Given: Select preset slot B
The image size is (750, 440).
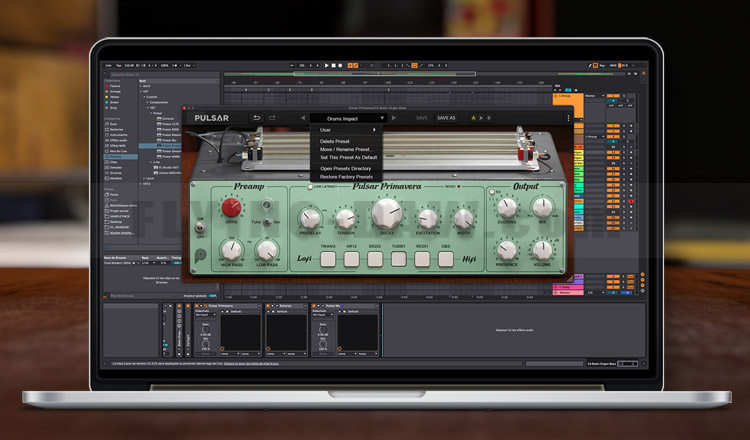Looking at the screenshot, I should (x=488, y=118).
